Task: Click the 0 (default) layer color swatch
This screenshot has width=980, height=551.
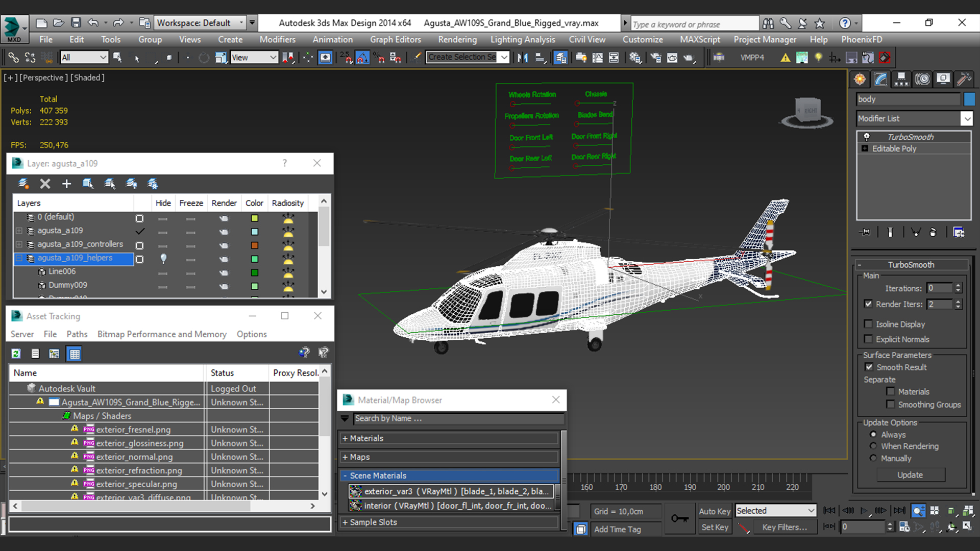Action: (254, 218)
